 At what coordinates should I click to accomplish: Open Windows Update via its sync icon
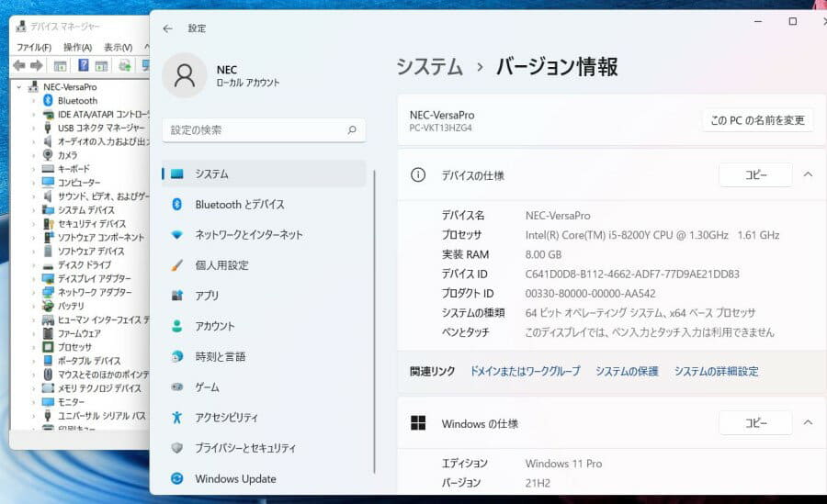point(177,478)
